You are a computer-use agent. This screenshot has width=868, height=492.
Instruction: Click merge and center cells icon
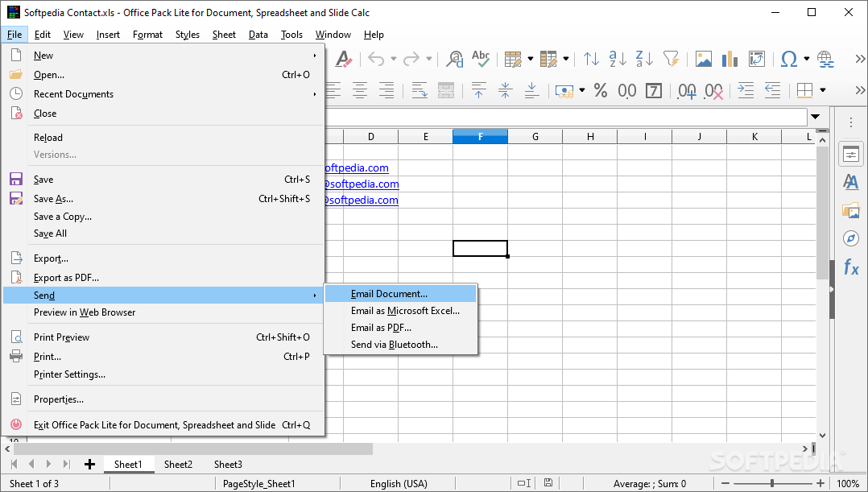446,90
